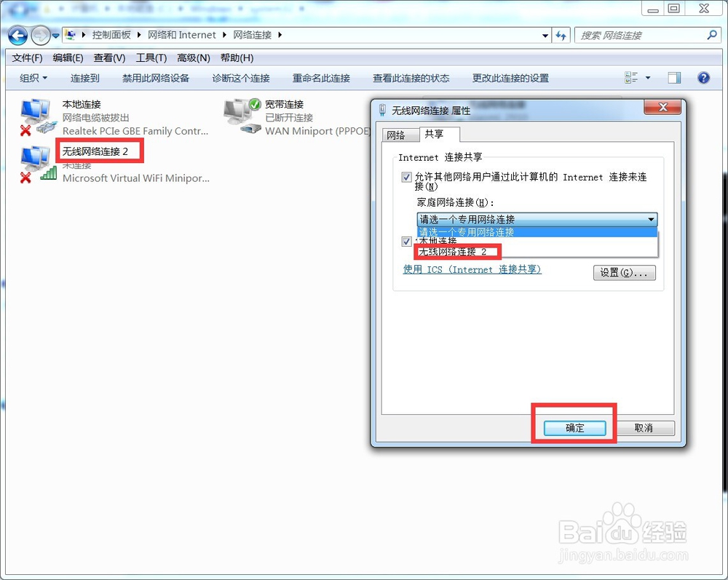Screen dimensions: 728x580
Task: Choose 无线网络连接 2 in dropdown list
Action: coord(537,252)
